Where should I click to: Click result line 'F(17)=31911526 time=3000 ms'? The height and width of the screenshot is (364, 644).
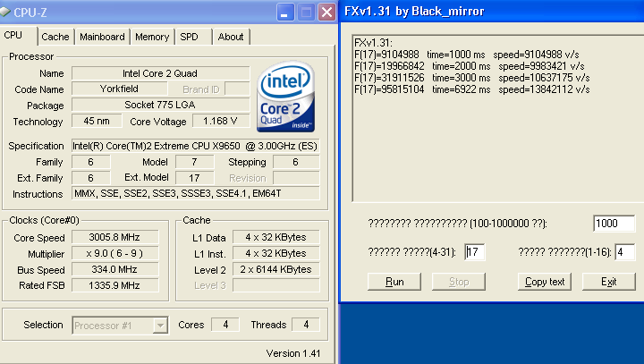(471, 78)
